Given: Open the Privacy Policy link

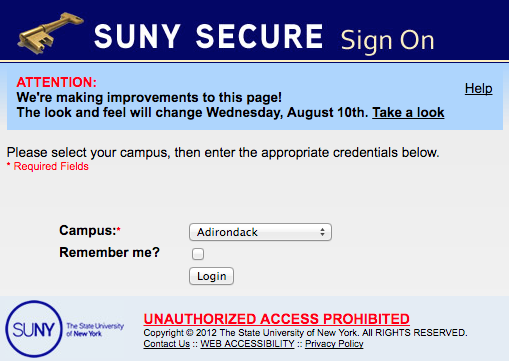Looking at the screenshot, I should pyautogui.click(x=334, y=344).
